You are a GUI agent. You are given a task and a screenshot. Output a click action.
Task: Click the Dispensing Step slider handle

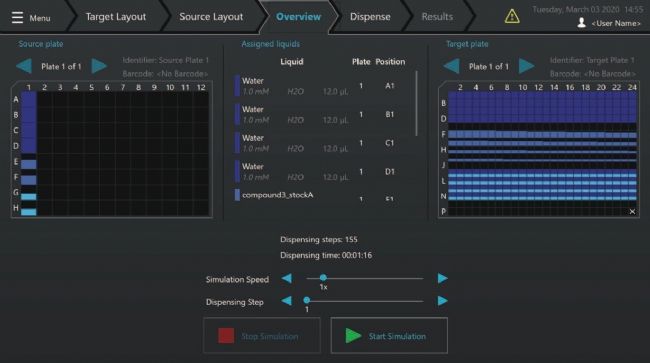[x=307, y=300]
